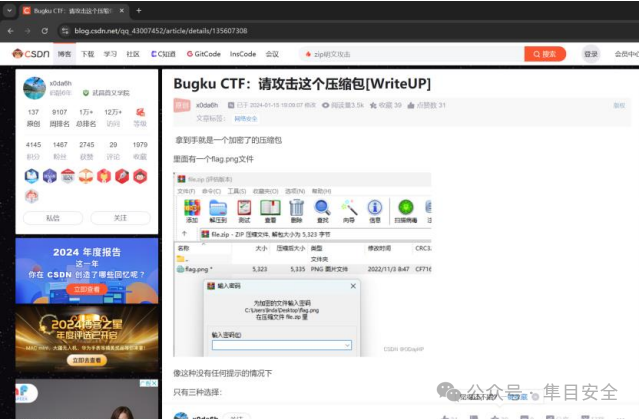Image resolution: width=639 pixels, height=419 pixels.
Task: Click 立即查看 in the 2024 年度报告 banner
Action: [86, 289]
